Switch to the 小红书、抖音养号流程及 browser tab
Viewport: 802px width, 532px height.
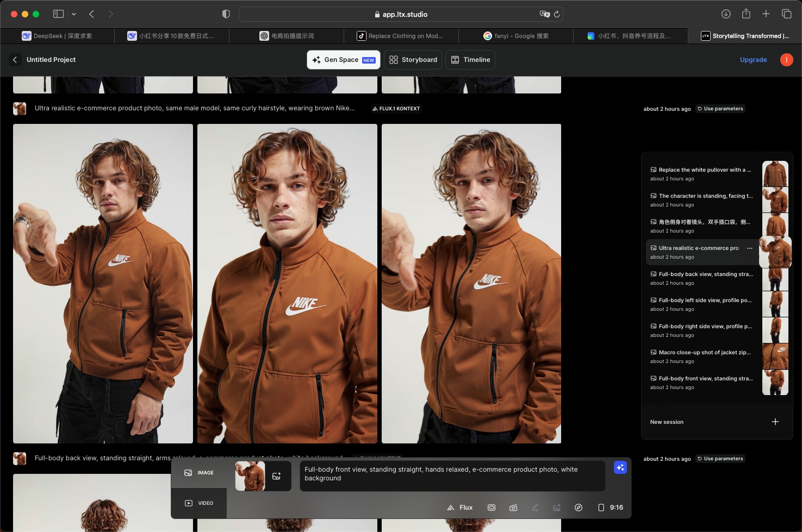tap(631, 36)
